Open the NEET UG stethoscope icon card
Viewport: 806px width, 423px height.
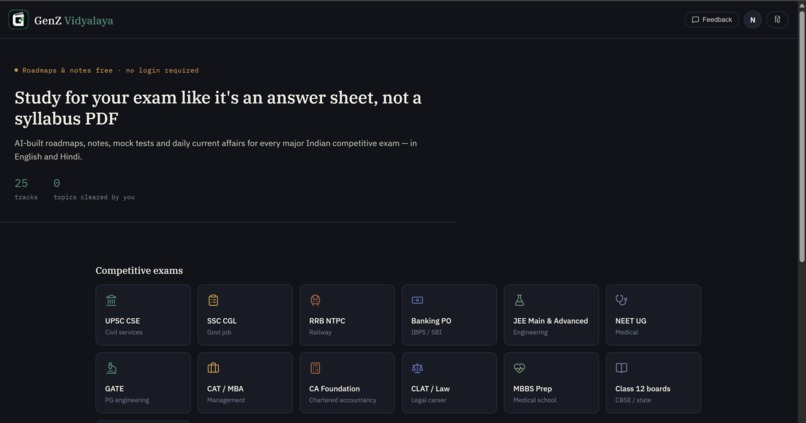(653, 315)
